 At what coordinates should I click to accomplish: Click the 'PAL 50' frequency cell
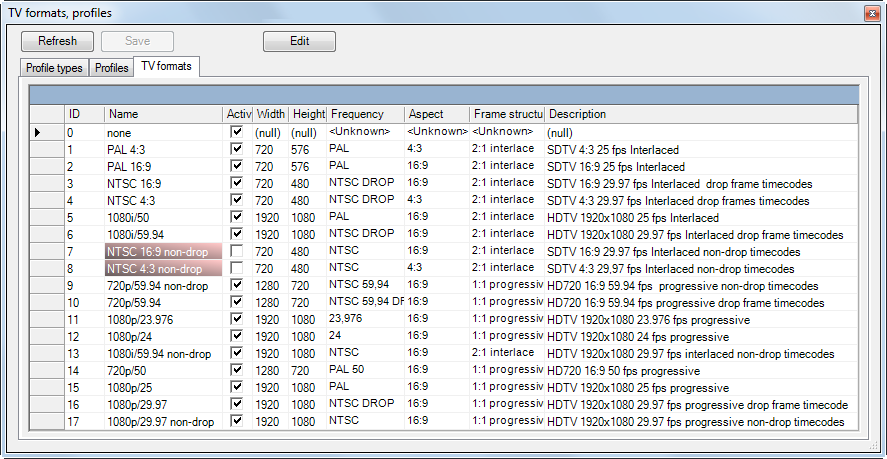click(365, 370)
